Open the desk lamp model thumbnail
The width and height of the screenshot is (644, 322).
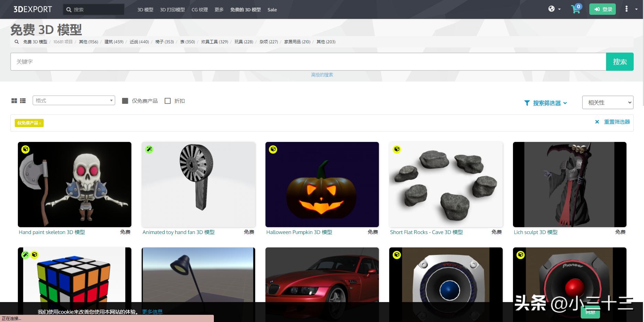(x=198, y=285)
